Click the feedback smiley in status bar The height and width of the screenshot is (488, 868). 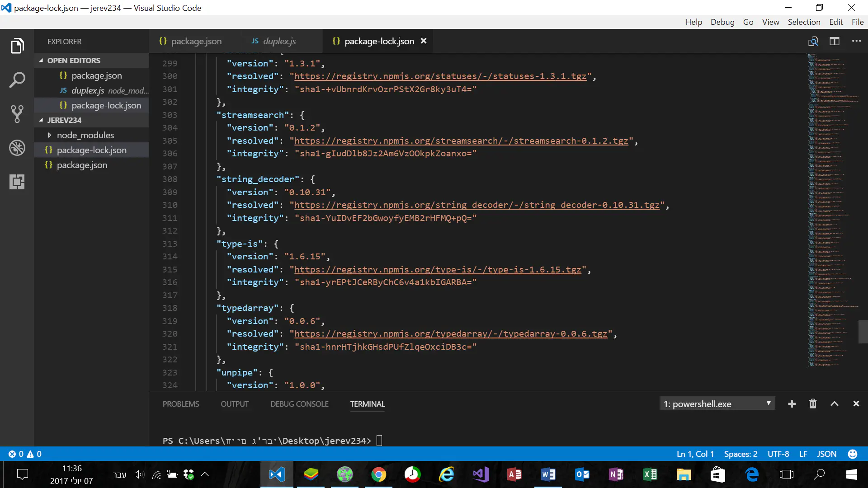click(x=853, y=454)
